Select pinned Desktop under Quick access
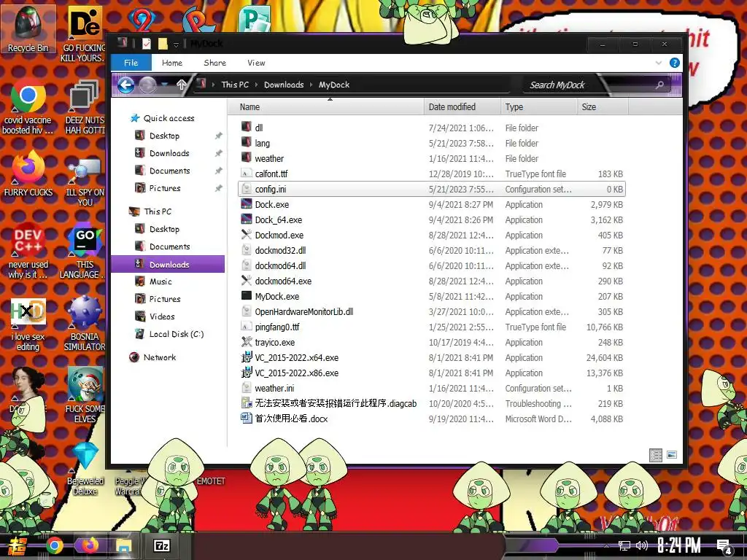Screen dimensions: 747x560 point(164,136)
